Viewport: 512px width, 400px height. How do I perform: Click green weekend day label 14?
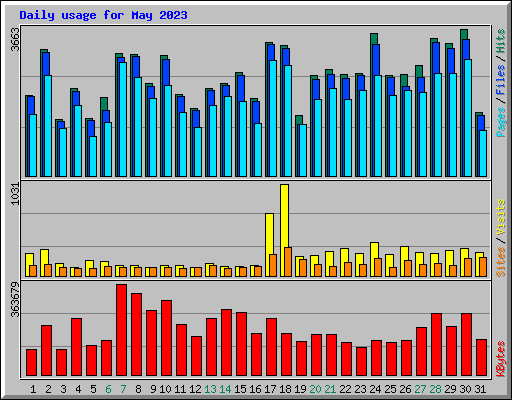[x=225, y=389]
